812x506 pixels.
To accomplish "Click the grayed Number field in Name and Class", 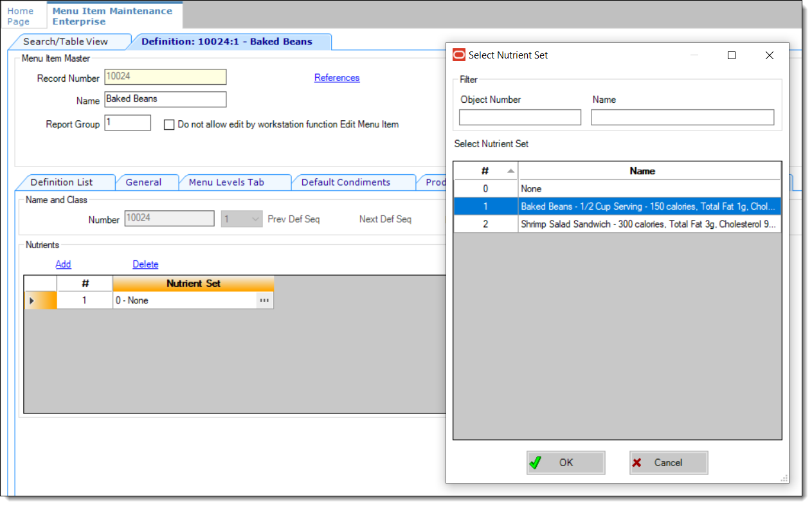I will pyautogui.click(x=169, y=219).
